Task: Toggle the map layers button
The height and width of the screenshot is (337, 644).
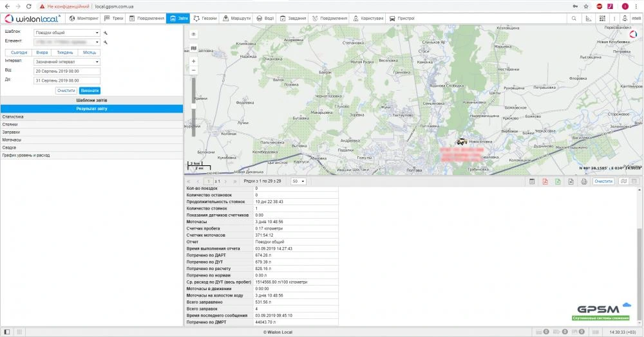Action: (x=194, y=48)
